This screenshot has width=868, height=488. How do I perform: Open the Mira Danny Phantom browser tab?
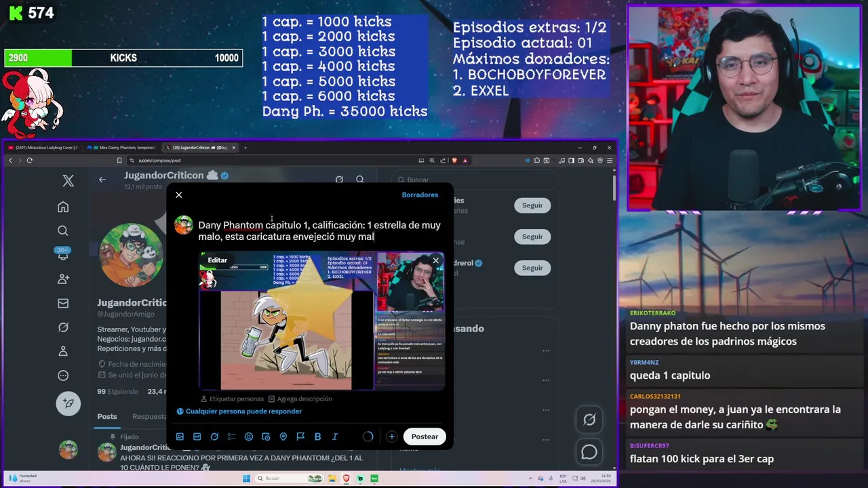(121, 148)
